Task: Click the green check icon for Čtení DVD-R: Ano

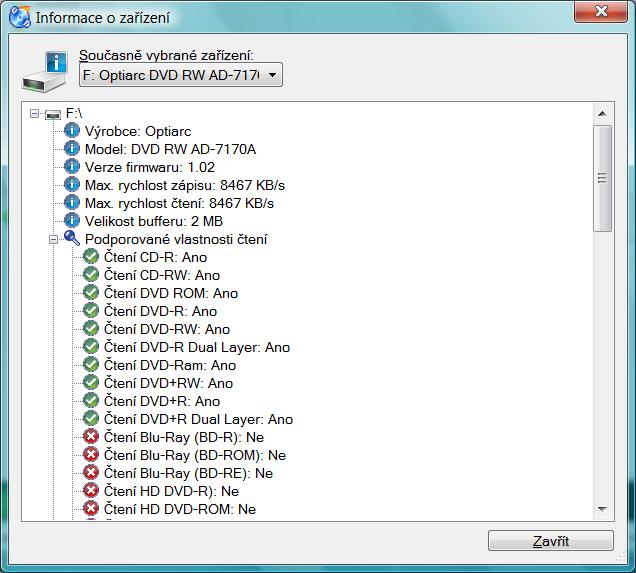Action: coord(91,311)
